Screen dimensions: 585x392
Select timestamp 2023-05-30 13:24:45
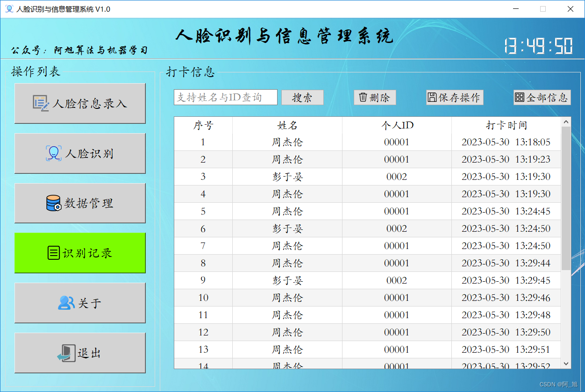506,211
